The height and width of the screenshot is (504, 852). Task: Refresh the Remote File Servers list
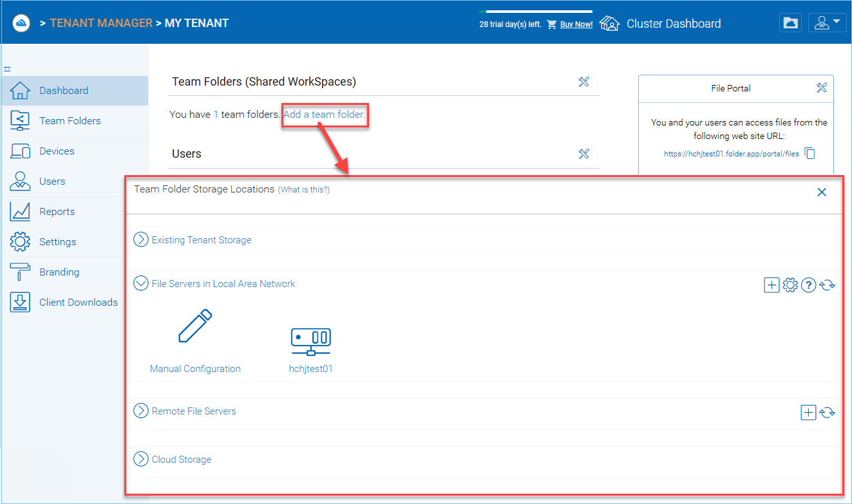828,412
